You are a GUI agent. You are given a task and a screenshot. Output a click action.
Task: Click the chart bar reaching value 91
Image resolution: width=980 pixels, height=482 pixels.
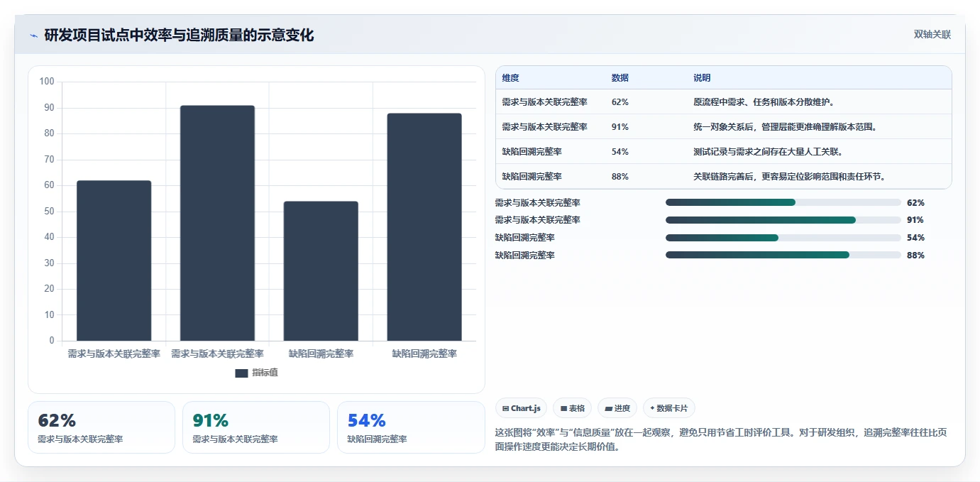(217, 223)
